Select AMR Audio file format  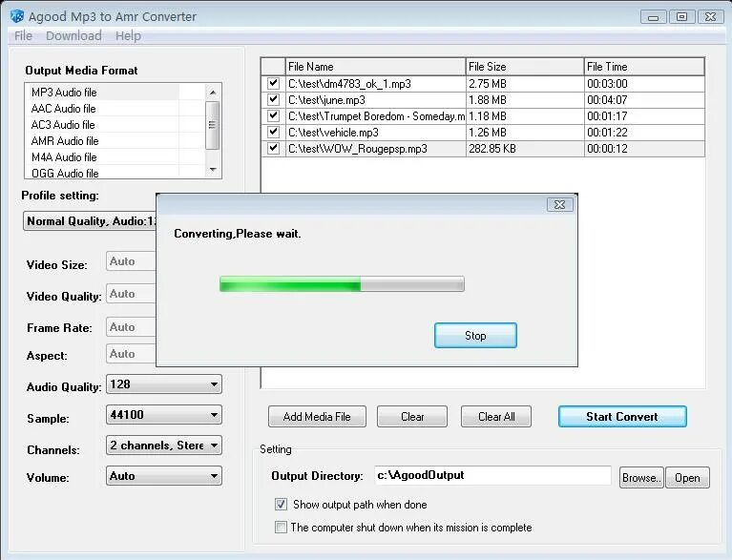(105, 140)
